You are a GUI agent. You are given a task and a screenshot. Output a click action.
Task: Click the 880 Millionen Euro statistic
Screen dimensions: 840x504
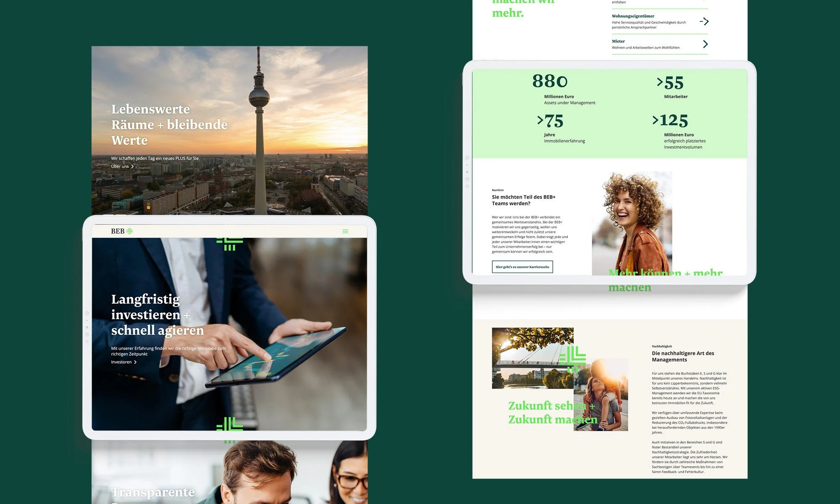pos(550,81)
